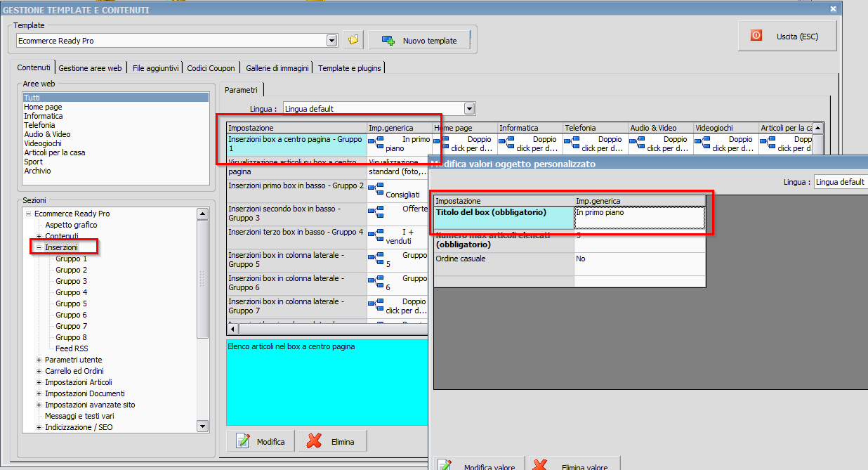The height and width of the screenshot is (470, 868).
Task: Select the Parametri tab
Action: pos(241,89)
